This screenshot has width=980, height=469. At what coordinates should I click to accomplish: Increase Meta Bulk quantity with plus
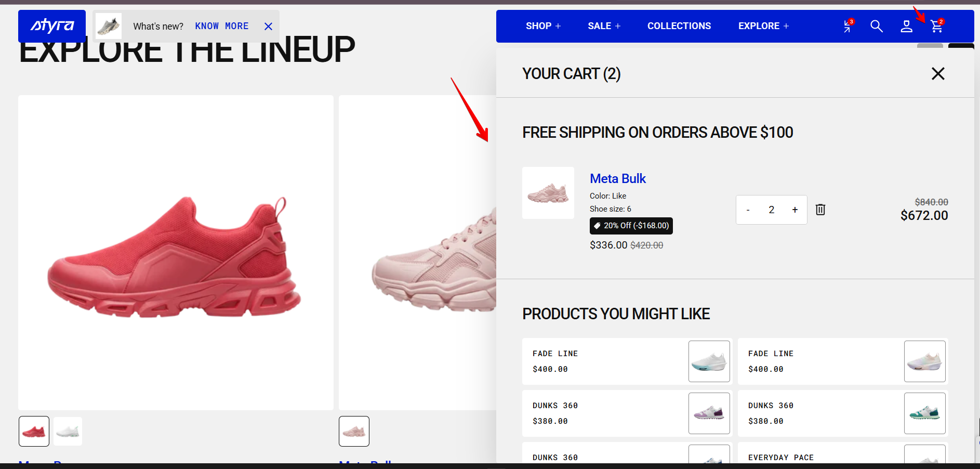tap(795, 210)
